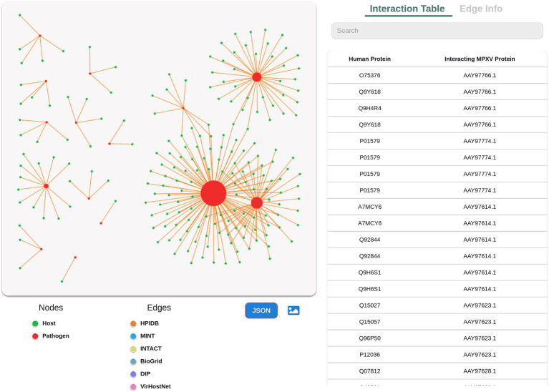Click the yellow INTACT edge legend dot
Image resolution: width=549 pixels, height=392 pixels.
pyautogui.click(x=133, y=348)
